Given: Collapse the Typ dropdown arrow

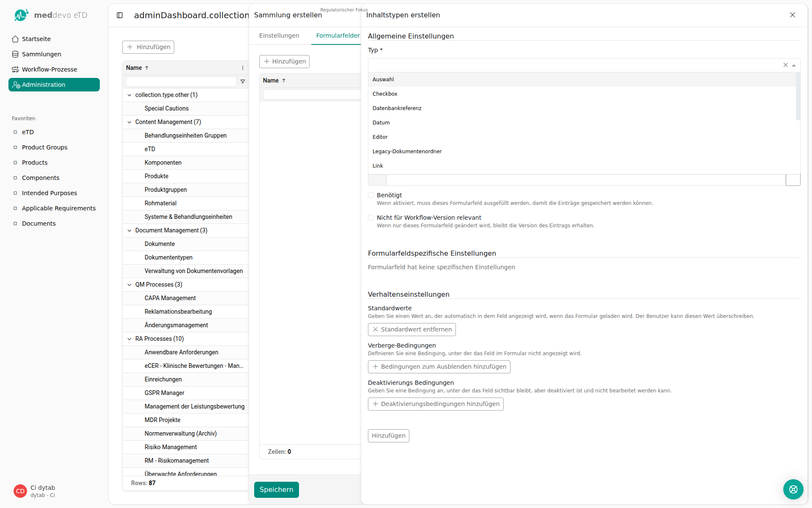Looking at the screenshot, I should [794, 65].
